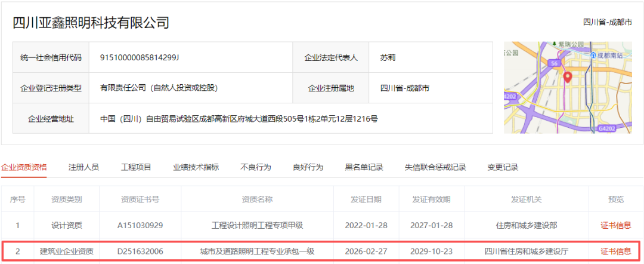Viewport: 644px width, 264px height.
Task: Switch to the 注册人员 tab
Action: point(84,167)
